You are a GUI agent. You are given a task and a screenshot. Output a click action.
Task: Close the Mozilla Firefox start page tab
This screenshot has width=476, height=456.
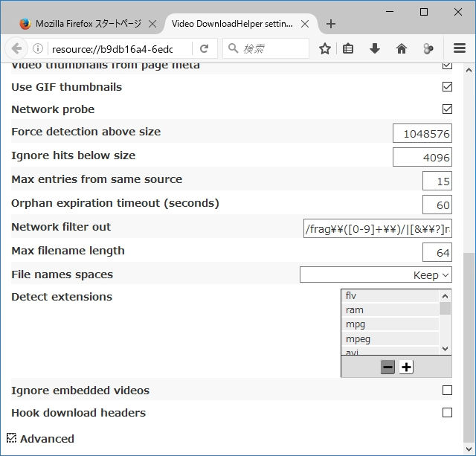152,24
